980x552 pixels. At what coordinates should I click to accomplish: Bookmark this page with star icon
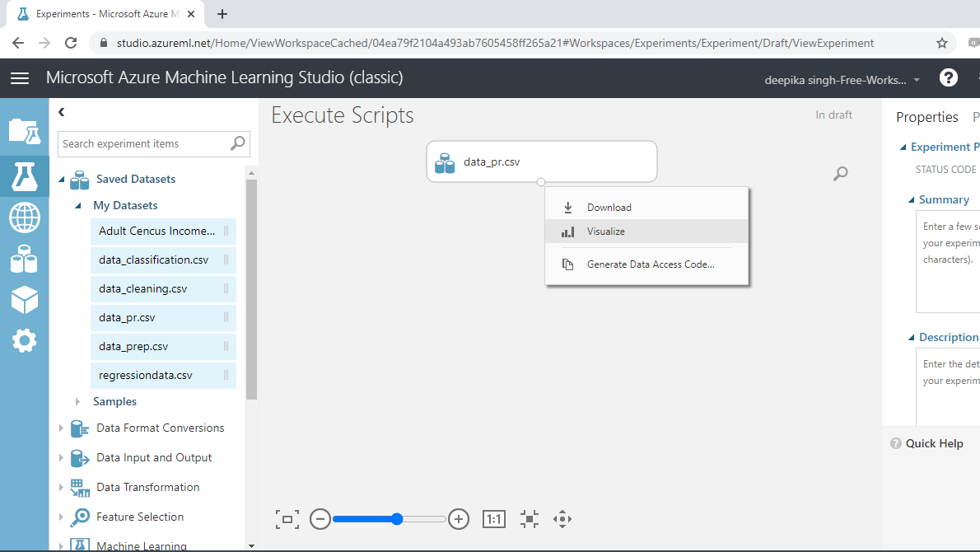942,43
